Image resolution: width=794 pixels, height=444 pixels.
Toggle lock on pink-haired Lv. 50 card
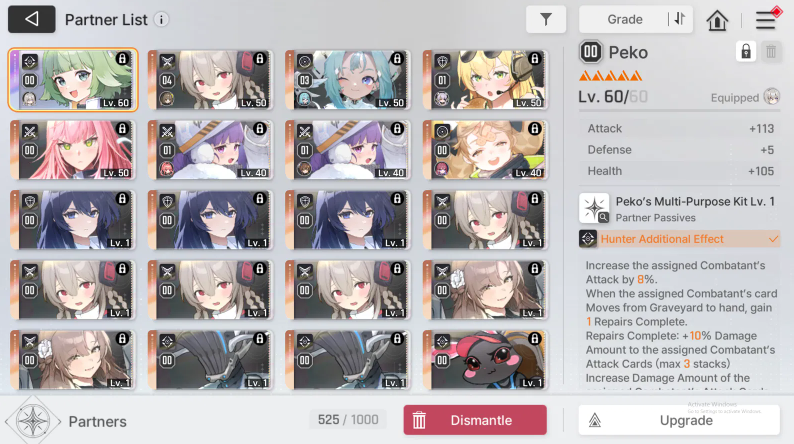point(122,129)
